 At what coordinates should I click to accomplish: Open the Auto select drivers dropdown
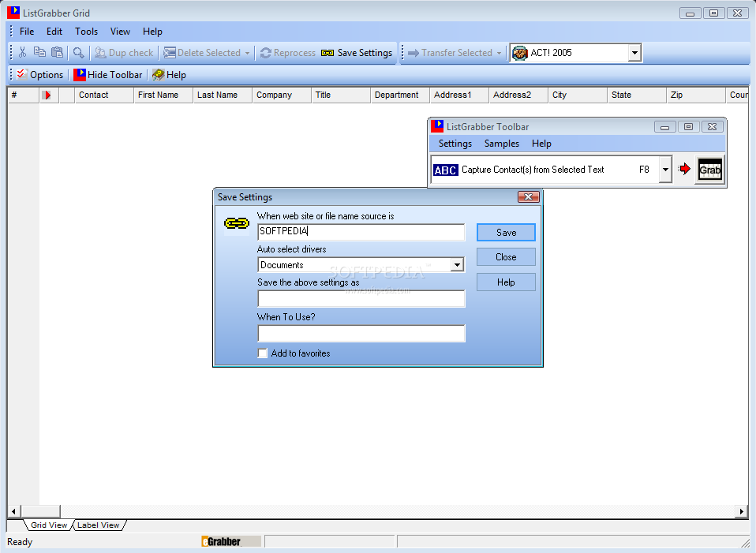[457, 265]
